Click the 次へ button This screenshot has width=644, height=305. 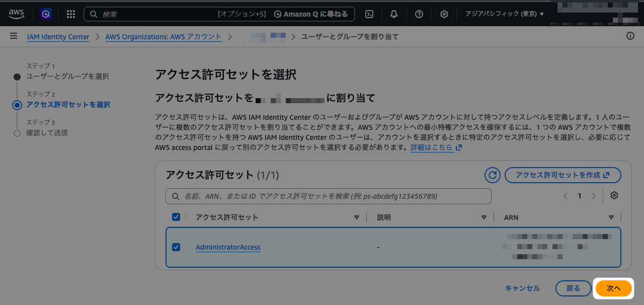pos(614,288)
